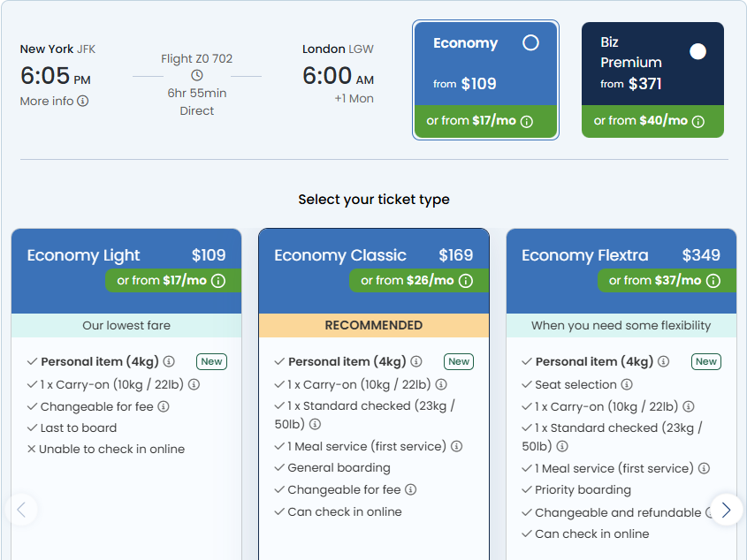Show Meal service info in Economy Flextra
The height and width of the screenshot is (560, 747).
pyautogui.click(x=704, y=468)
